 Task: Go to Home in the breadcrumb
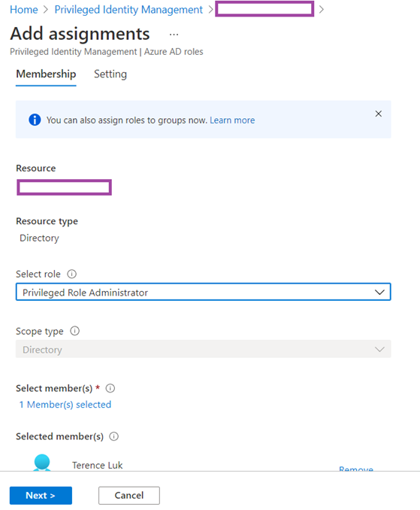[24, 10]
